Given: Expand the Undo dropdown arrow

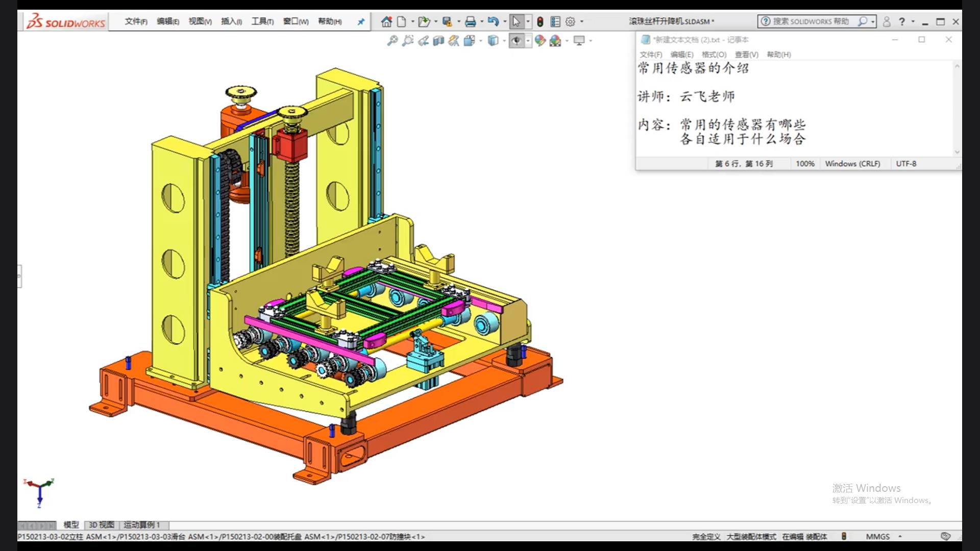Looking at the screenshot, I should (505, 21).
